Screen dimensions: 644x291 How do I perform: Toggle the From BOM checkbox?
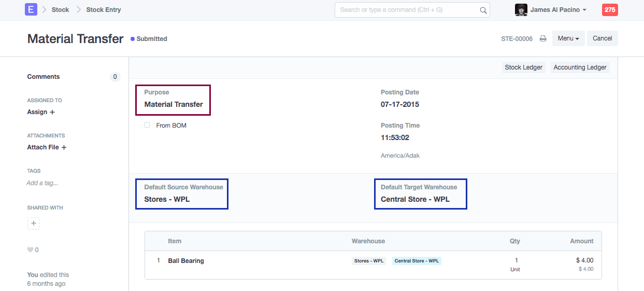[147, 125]
